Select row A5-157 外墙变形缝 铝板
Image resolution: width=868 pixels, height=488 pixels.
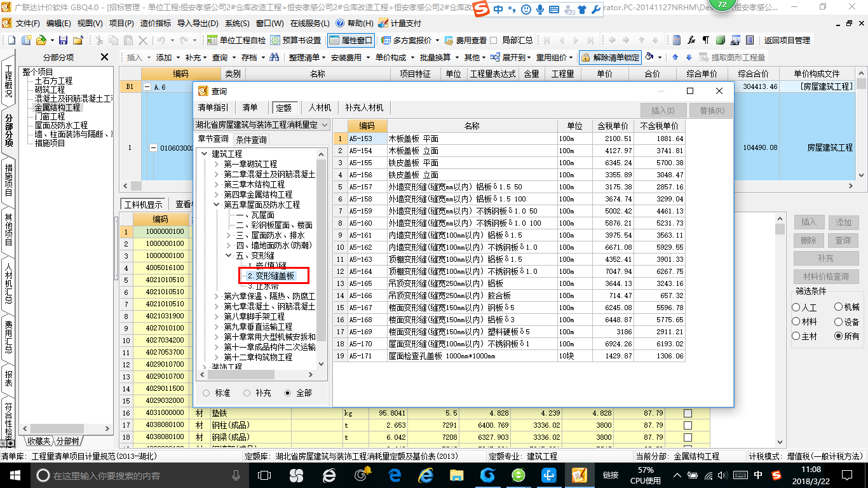click(510, 187)
